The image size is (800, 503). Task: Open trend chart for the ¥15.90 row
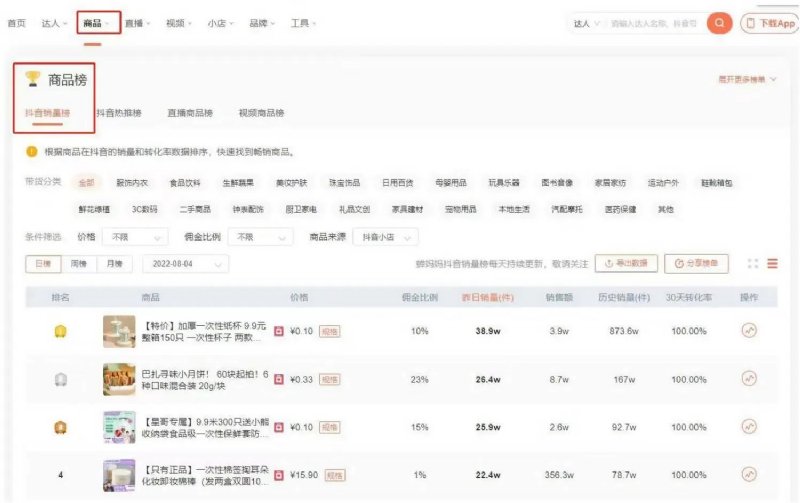[x=749, y=474]
